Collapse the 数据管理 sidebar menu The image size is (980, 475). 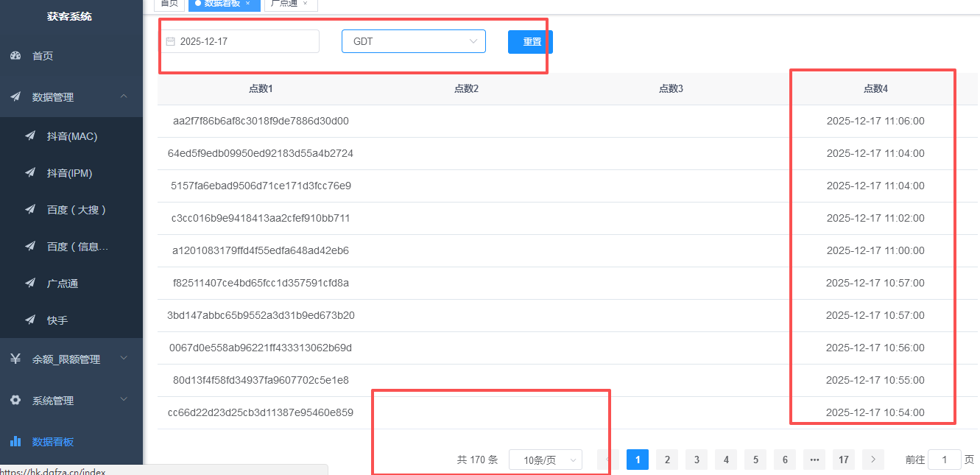[124, 96]
